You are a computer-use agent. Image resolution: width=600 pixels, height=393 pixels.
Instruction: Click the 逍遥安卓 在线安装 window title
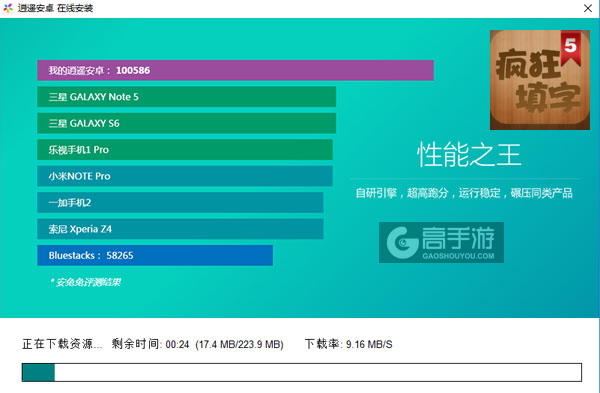point(55,8)
